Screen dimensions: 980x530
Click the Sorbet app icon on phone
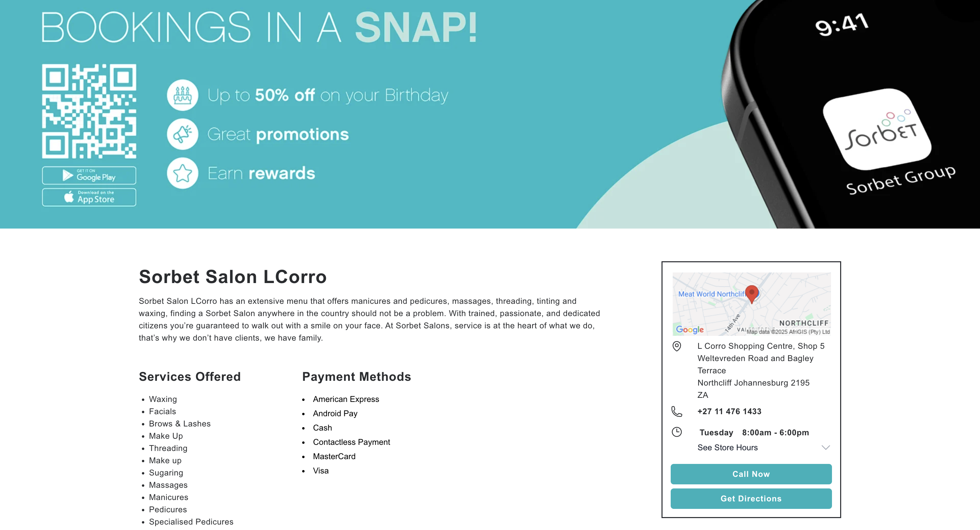coord(877,129)
